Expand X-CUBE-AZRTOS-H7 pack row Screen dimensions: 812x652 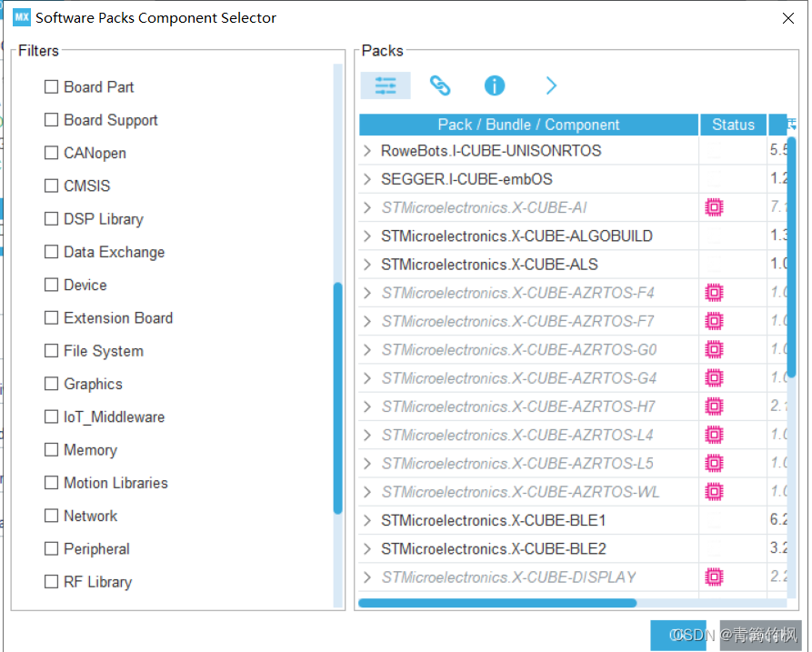(x=367, y=407)
